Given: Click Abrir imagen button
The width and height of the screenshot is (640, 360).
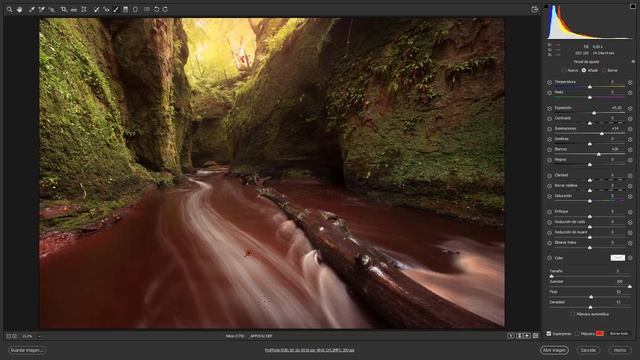Looking at the screenshot, I should (x=554, y=350).
